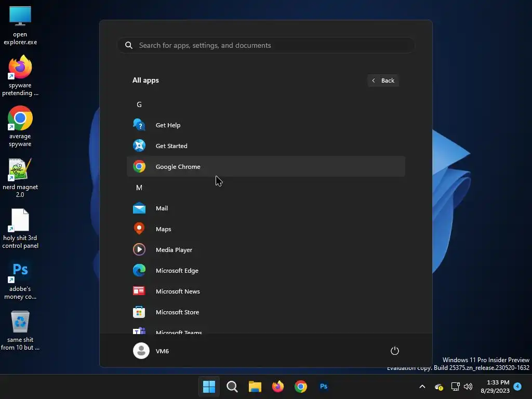The height and width of the screenshot is (399, 532).
Task: Click the 'Microsoft Edge' label text
Action: 177,270
